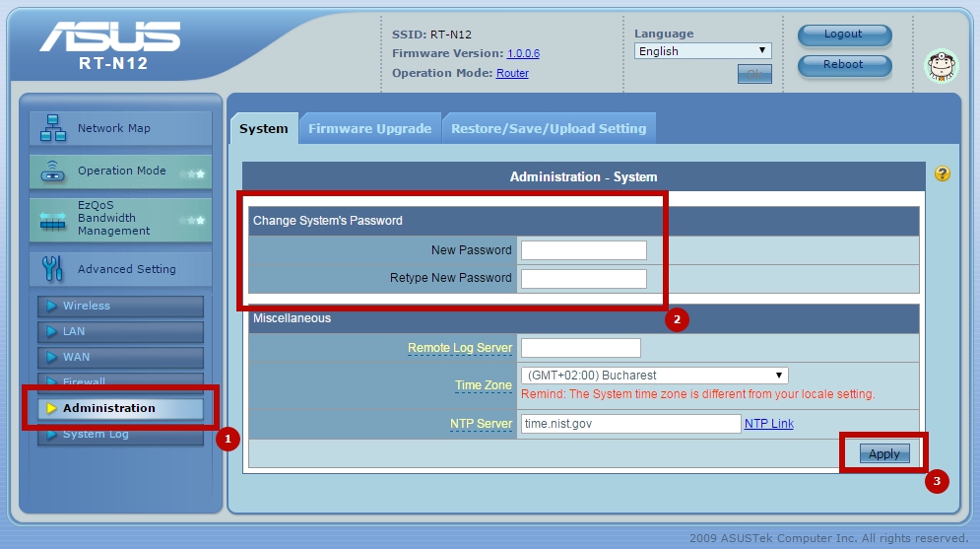Click the Operation Mode router icon

click(x=52, y=172)
